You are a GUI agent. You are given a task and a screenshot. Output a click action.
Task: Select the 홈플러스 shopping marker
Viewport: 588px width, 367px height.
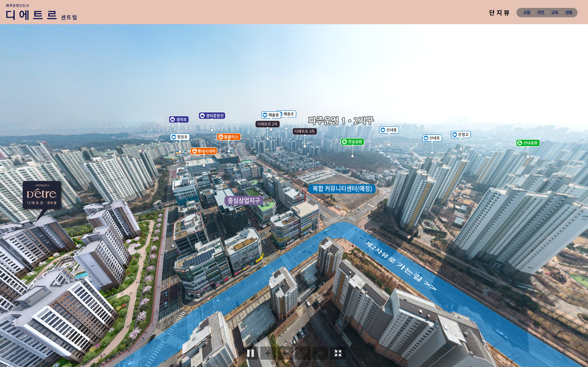228,137
